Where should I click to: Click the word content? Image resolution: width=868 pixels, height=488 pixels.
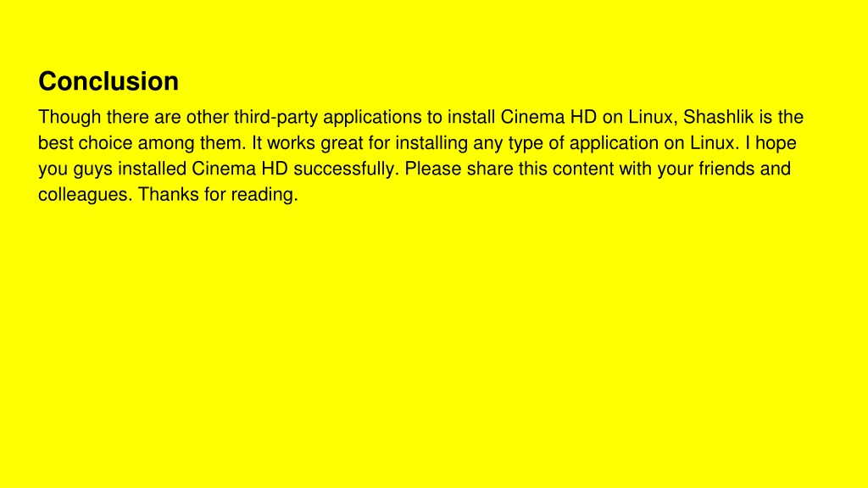point(583,169)
